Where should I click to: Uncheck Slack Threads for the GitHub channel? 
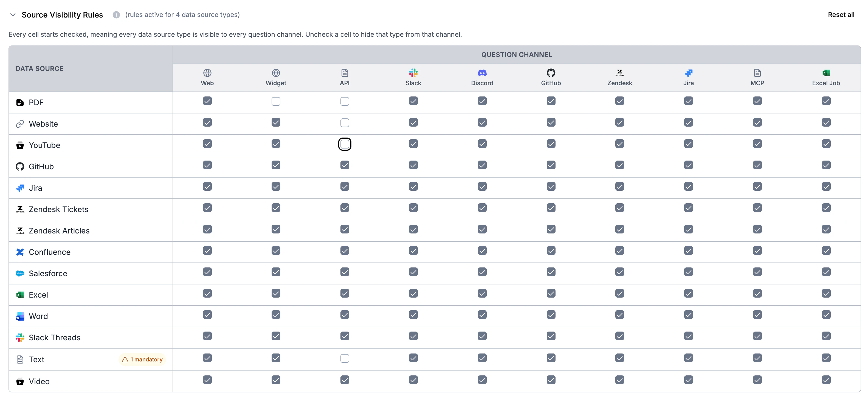[x=551, y=336]
